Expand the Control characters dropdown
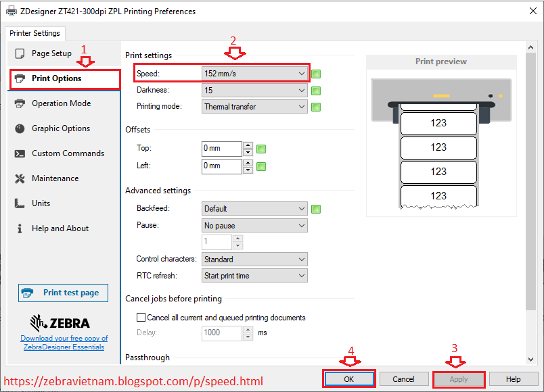Image resolution: width=544 pixels, height=392 pixels. (x=254, y=260)
